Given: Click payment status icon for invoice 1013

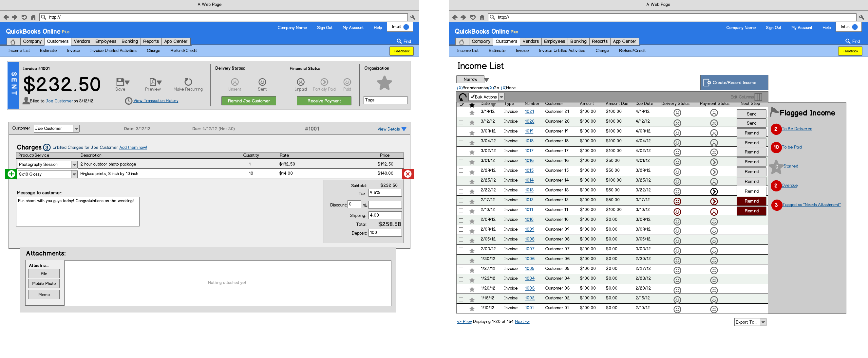Looking at the screenshot, I should tap(714, 191).
